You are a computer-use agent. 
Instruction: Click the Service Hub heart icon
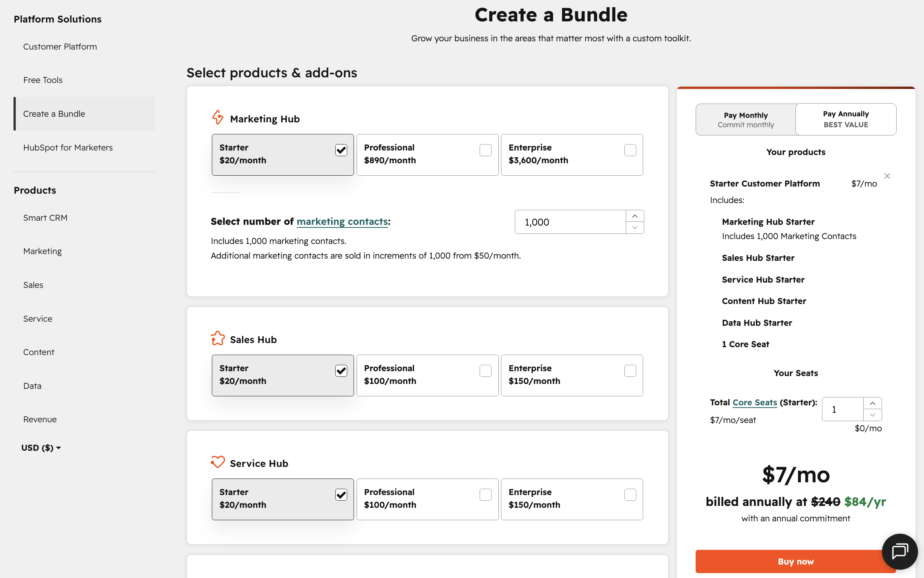click(x=217, y=462)
